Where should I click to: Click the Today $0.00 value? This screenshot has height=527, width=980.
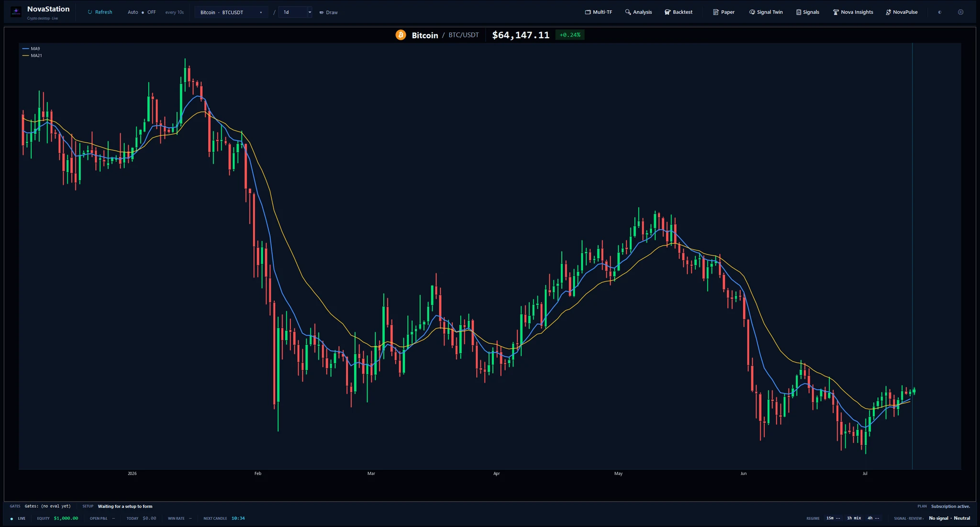(x=149, y=519)
